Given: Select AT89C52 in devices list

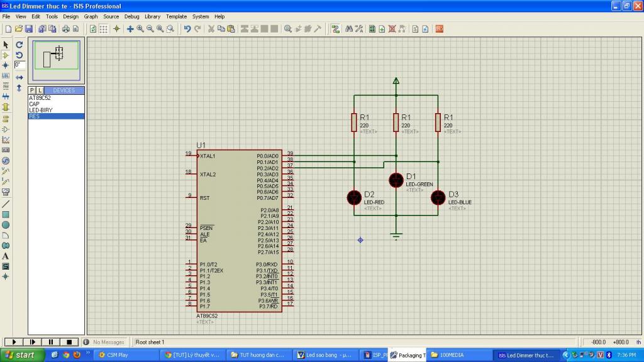Looking at the screenshot, I should (x=40, y=98).
